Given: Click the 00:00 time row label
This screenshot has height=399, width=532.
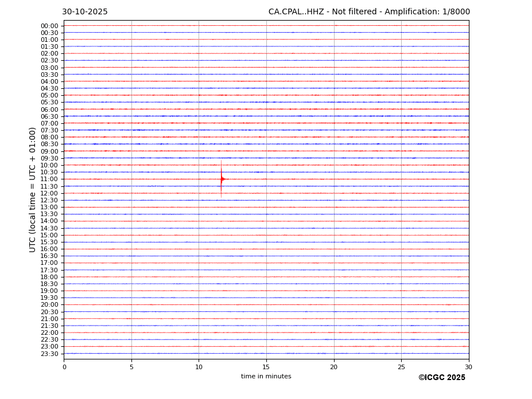Looking at the screenshot, I should (x=49, y=26).
